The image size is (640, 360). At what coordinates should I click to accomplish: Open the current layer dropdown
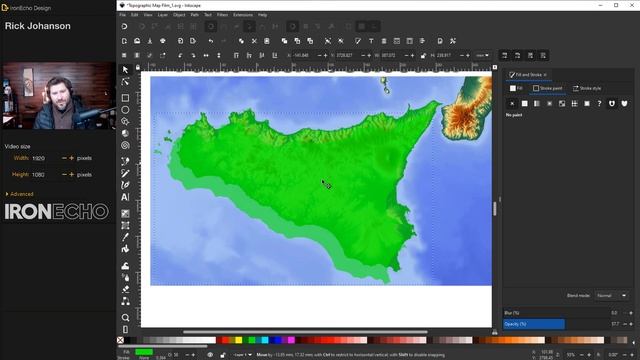243,355
